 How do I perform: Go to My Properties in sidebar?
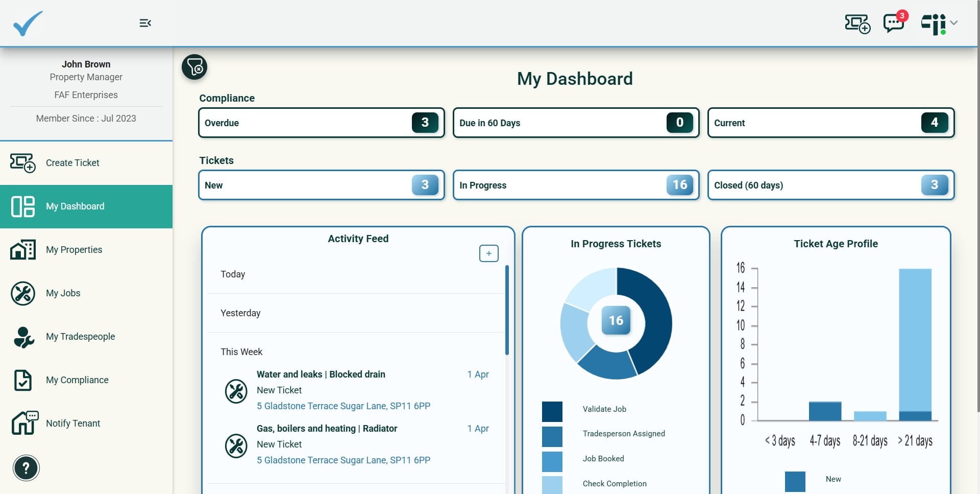click(74, 250)
